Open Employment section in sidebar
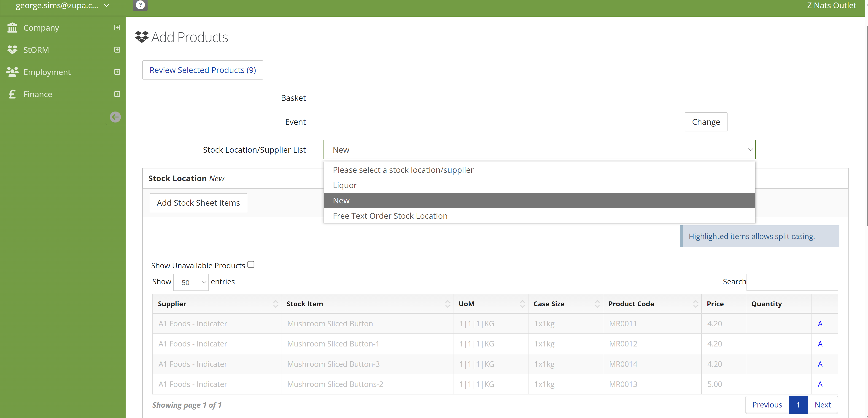This screenshot has height=418, width=868. pos(47,72)
